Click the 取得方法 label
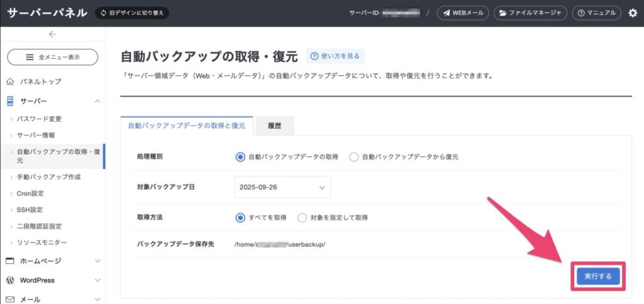Image resolution: width=644 pixels, height=304 pixels. (x=150, y=217)
